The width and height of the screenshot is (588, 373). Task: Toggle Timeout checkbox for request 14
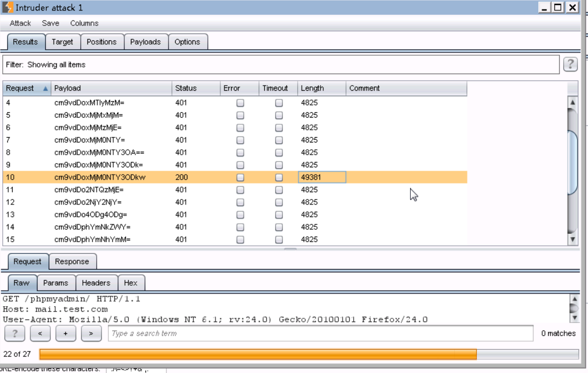pyautogui.click(x=279, y=227)
